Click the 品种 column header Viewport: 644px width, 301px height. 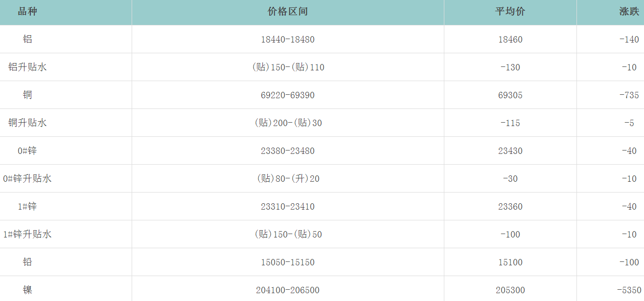[x=27, y=12]
